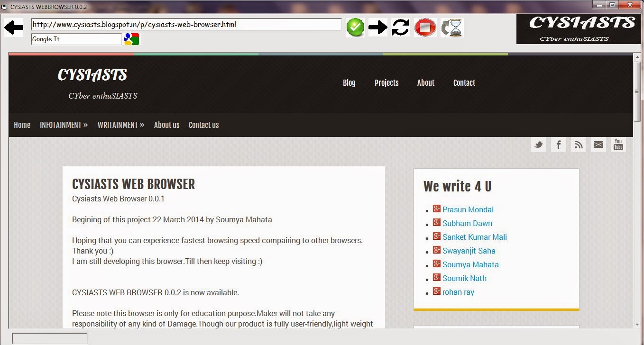This screenshot has width=644, height=345.
Task: Reload the page with the refresh icon
Action: click(400, 27)
